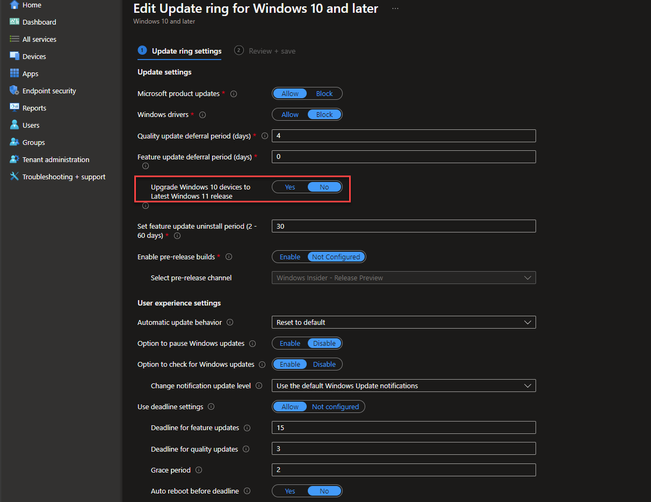Set Windows drivers to Allow

[290, 114]
